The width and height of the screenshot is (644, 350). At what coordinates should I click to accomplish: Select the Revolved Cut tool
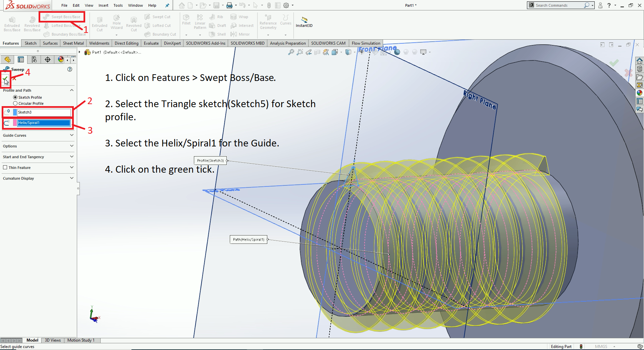coord(134,24)
